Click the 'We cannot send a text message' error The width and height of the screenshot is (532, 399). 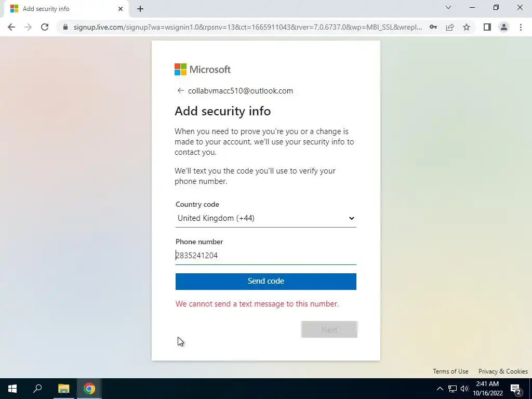[x=257, y=303]
